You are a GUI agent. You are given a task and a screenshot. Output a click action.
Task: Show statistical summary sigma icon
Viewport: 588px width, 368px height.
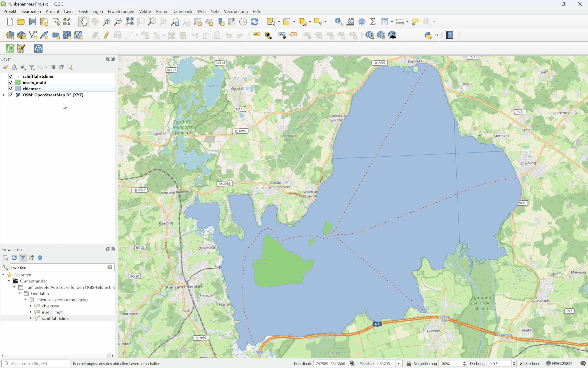coord(373,22)
